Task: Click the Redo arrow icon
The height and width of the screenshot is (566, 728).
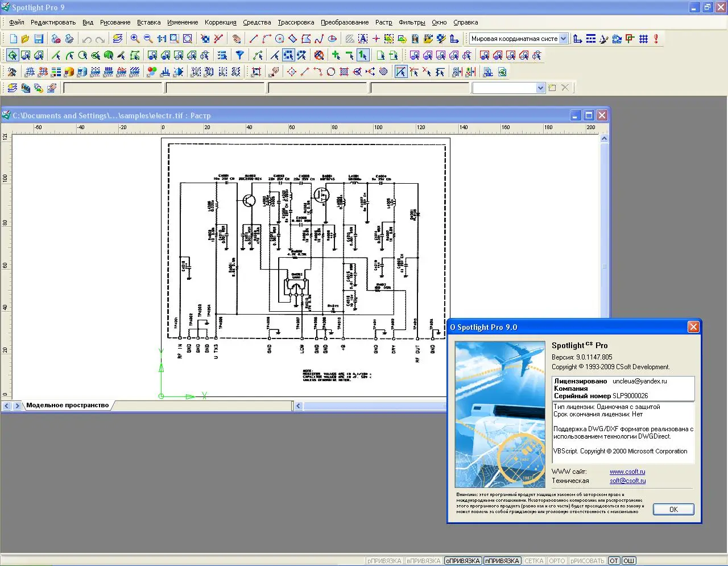Action: (100, 39)
